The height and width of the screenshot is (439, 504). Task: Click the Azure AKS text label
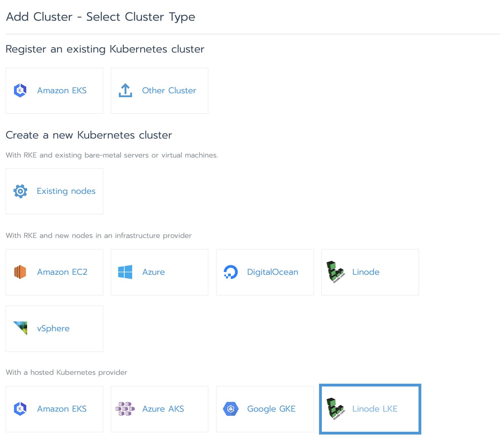click(x=163, y=409)
